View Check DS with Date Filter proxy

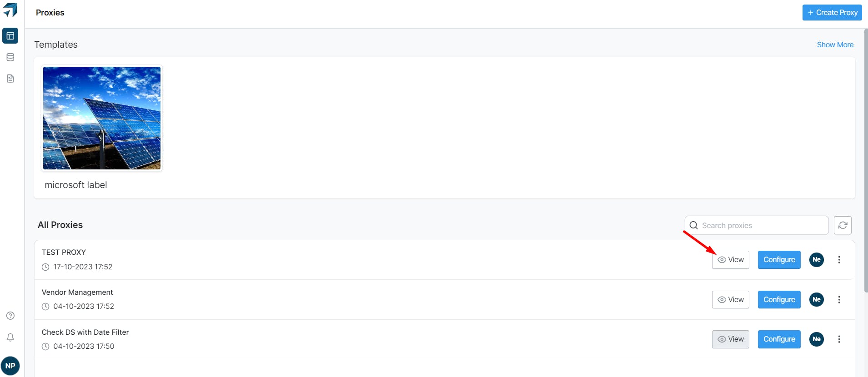(x=730, y=339)
